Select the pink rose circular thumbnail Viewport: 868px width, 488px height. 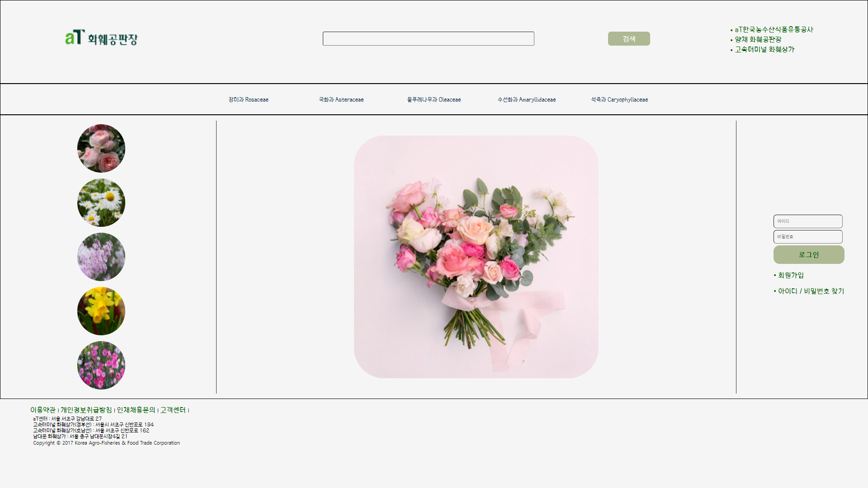point(101,149)
